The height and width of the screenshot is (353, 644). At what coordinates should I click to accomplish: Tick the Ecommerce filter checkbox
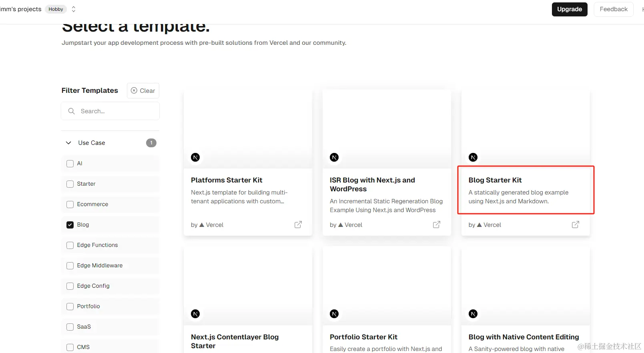click(70, 204)
